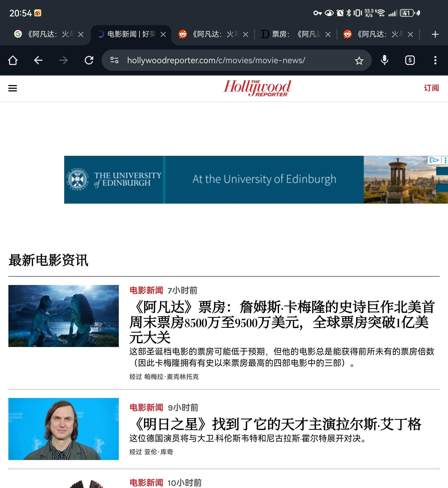Click the 订阅 subscribe link
Image resolution: width=448 pixels, height=488 pixels.
[x=431, y=88]
